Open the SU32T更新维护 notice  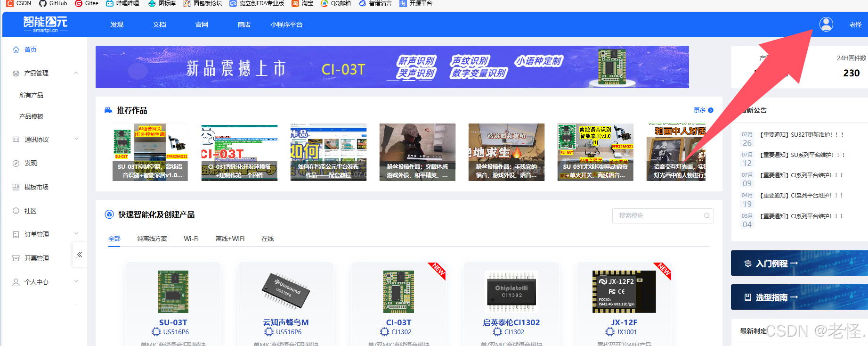coord(802,135)
